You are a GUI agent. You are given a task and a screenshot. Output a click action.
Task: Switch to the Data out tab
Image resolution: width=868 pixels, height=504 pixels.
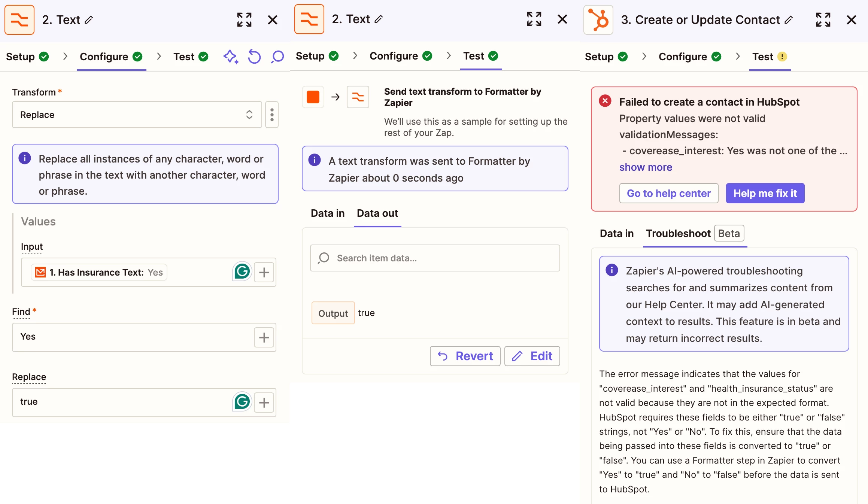tap(377, 213)
